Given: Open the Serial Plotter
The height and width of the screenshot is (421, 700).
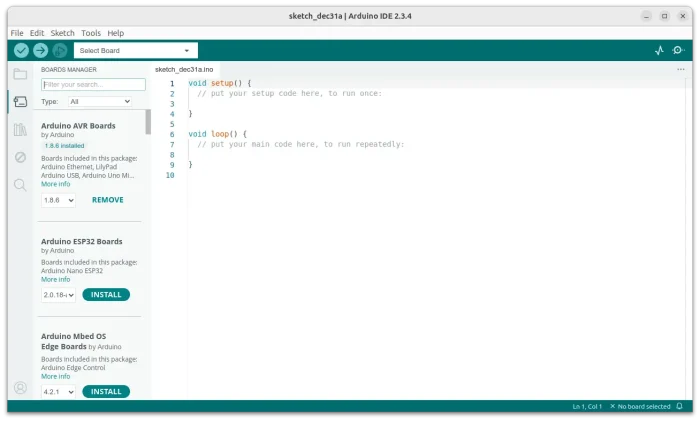Looking at the screenshot, I should coord(659,50).
